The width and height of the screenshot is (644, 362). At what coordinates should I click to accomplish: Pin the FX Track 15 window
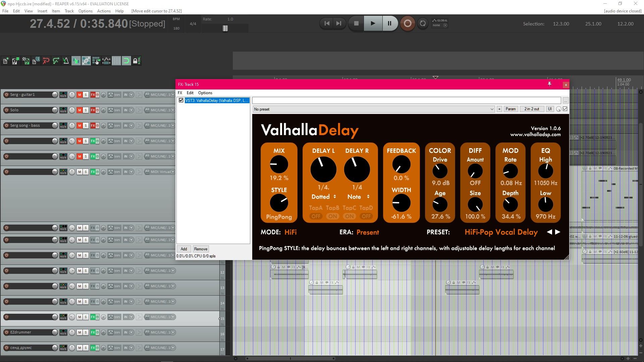549,84
